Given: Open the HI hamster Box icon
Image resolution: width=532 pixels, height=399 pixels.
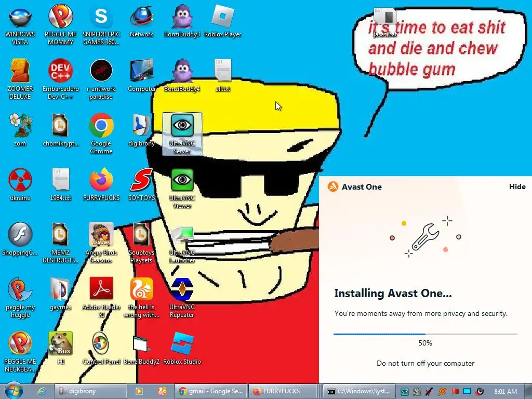Looking at the screenshot, I should (60, 349).
